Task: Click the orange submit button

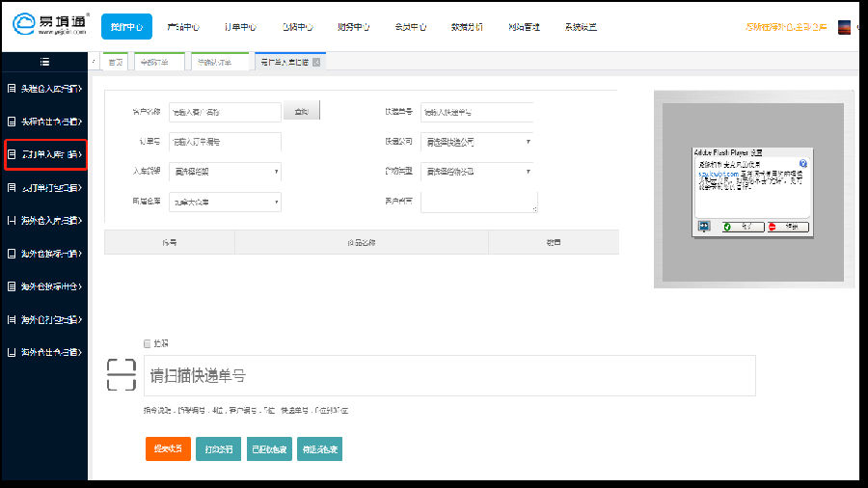Action: point(168,449)
